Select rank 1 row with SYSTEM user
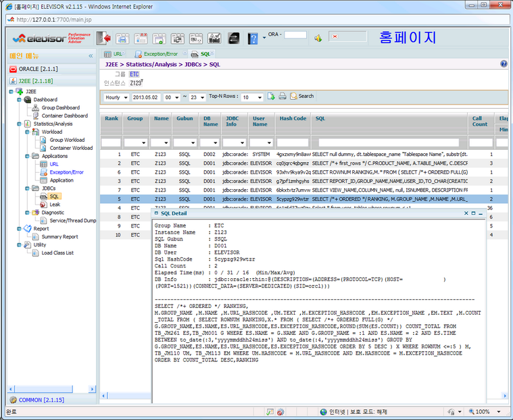Viewport: 513px width, 420px height. pyautogui.click(x=304, y=154)
